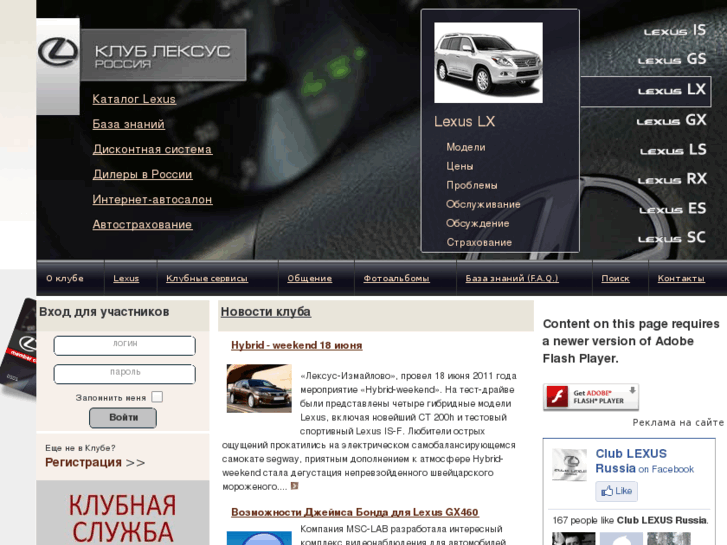Click the Club LEXUS Russia Facebook avatar
The width and height of the screenshot is (727, 545).
pos(569,465)
